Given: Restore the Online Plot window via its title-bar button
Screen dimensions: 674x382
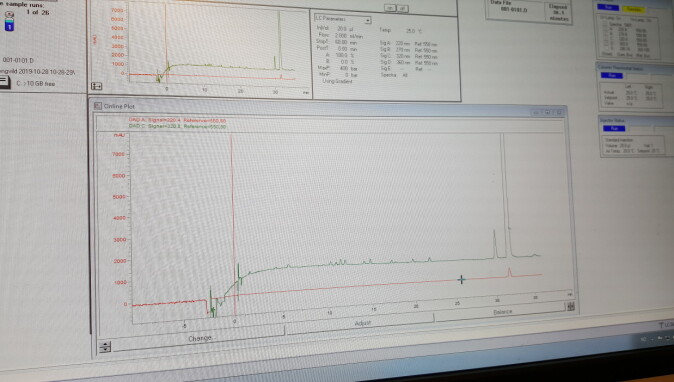Looking at the screenshot, I should click(x=548, y=113).
